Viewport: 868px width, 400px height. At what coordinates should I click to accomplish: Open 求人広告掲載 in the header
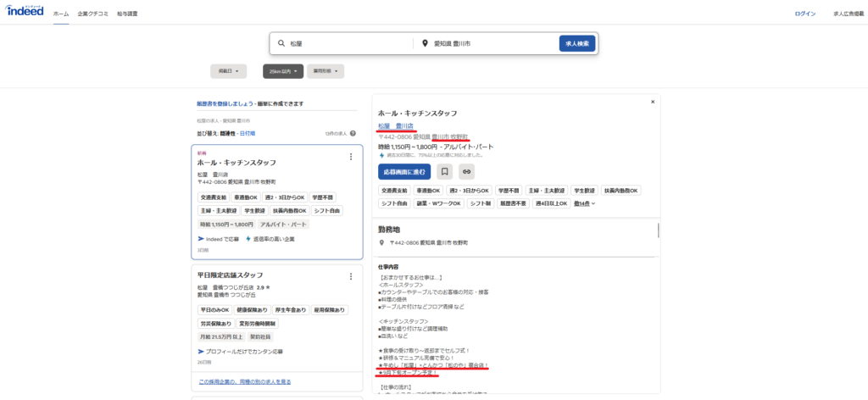point(848,14)
